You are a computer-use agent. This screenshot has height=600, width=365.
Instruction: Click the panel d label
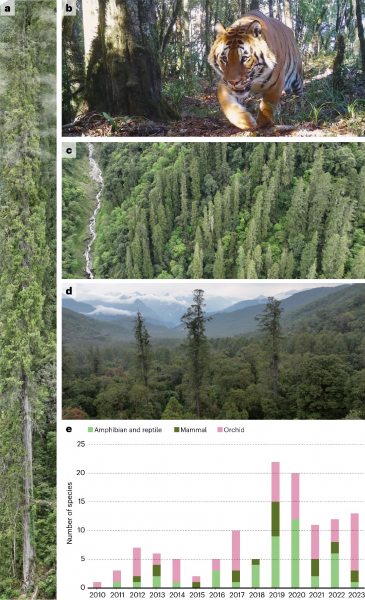click(x=69, y=291)
